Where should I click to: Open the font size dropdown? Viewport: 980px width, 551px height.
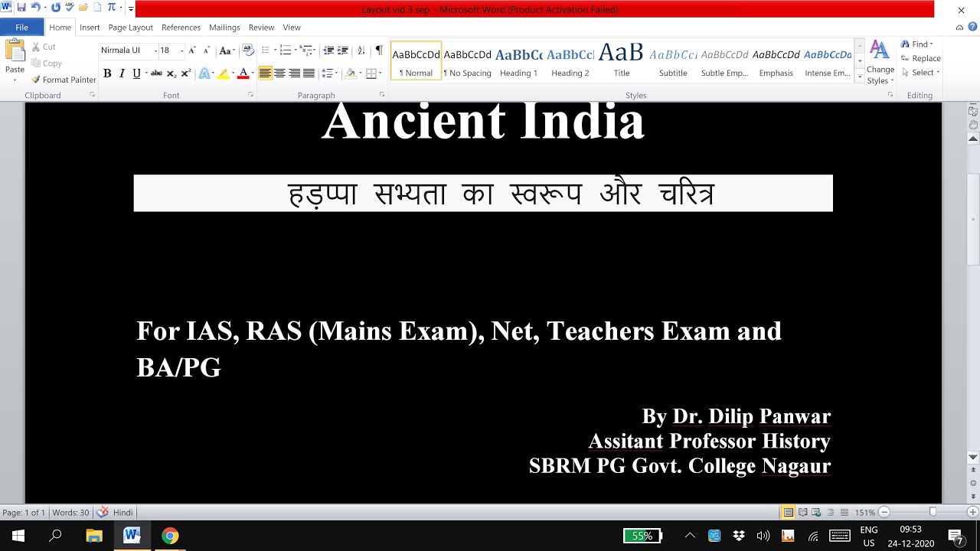coord(181,51)
